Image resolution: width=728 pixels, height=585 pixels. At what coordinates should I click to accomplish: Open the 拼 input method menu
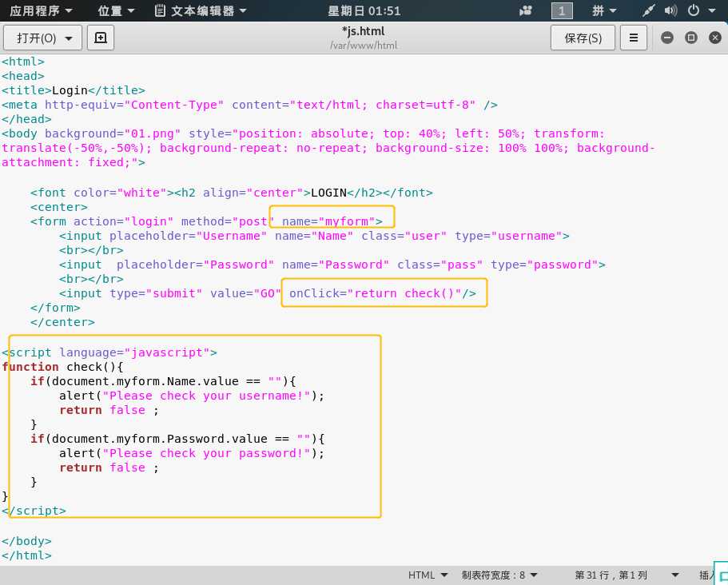click(x=604, y=10)
